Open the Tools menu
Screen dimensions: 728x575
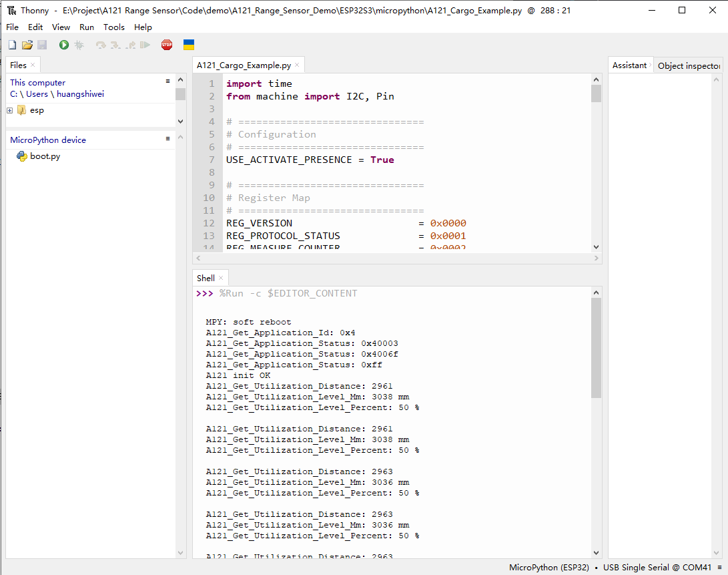114,27
